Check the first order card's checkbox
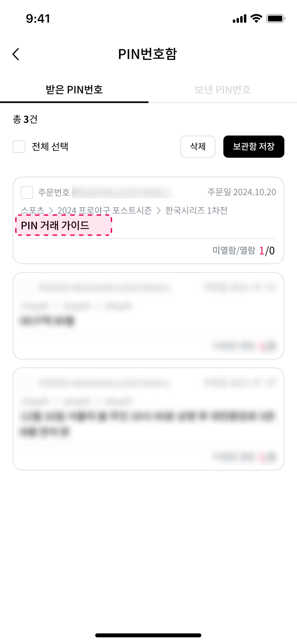 (x=27, y=193)
